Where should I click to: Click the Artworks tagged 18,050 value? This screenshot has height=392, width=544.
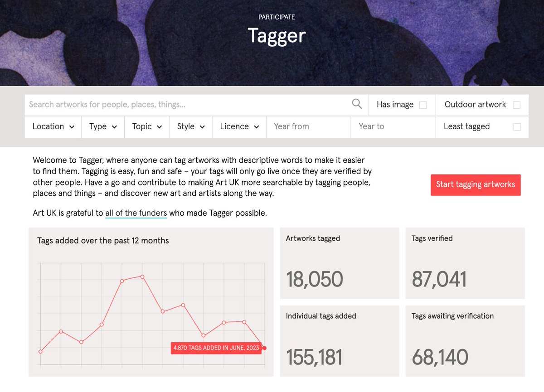(x=314, y=279)
